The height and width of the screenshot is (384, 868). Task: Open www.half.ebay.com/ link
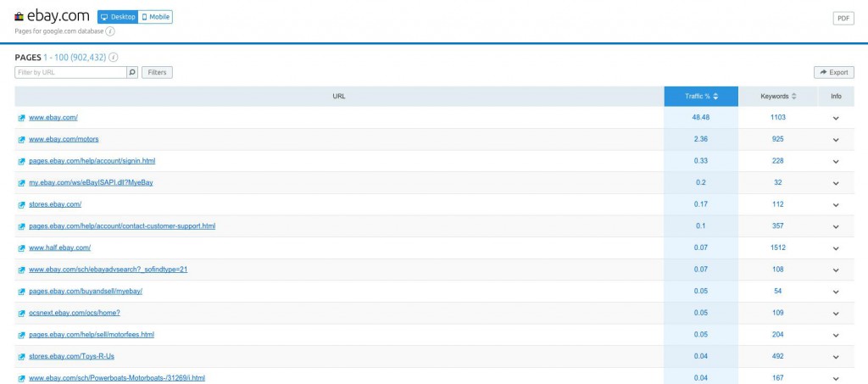(x=60, y=248)
